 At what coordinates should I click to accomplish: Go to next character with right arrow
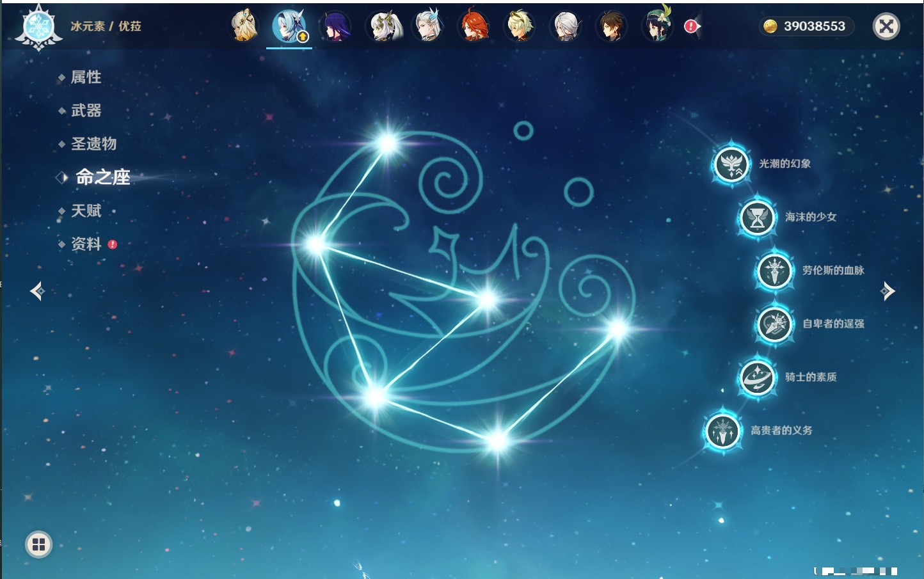tap(888, 291)
